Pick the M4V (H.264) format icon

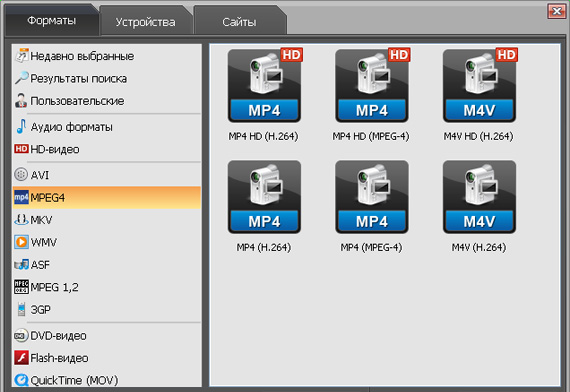pyautogui.click(x=479, y=197)
